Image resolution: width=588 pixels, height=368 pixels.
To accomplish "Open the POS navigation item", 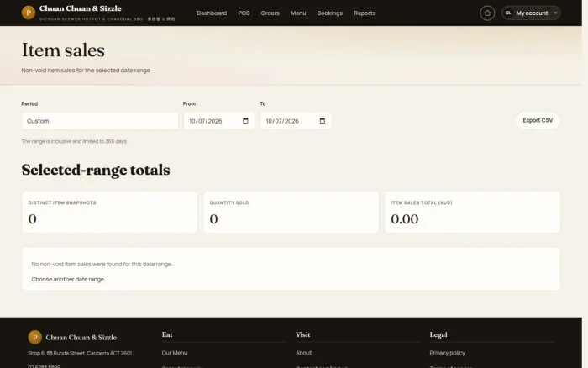I will [x=244, y=13].
